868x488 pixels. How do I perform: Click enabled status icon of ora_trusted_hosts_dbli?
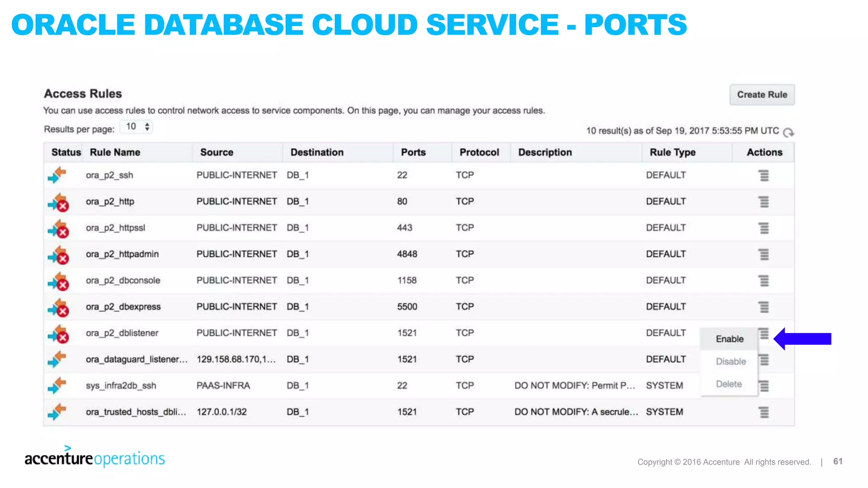(57, 411)
